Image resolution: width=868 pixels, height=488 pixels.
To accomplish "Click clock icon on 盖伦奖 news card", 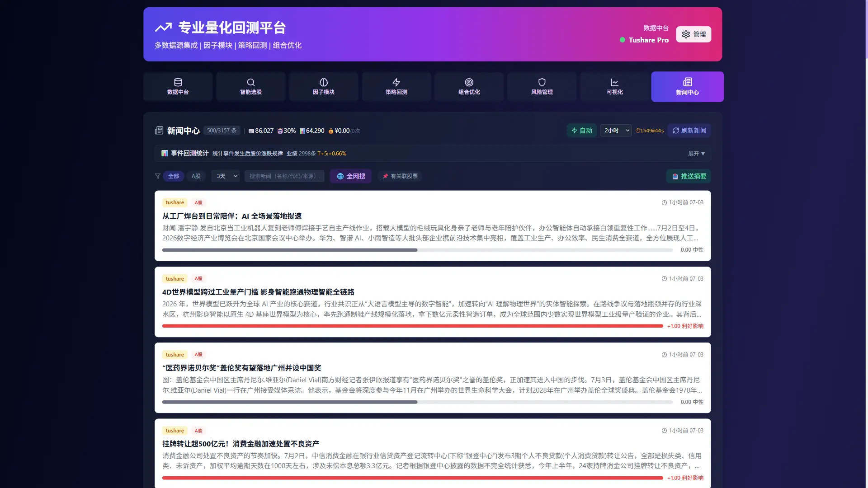I will [664, 355].
